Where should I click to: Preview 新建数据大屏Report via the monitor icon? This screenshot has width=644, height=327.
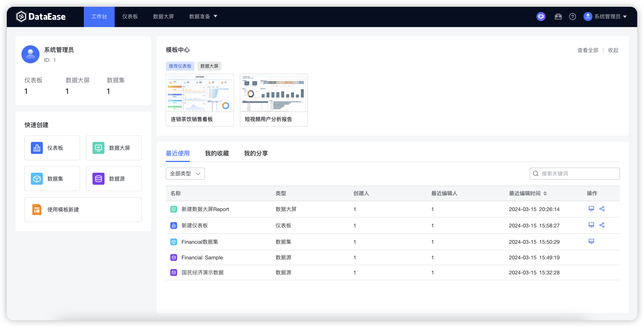[591, 208]
